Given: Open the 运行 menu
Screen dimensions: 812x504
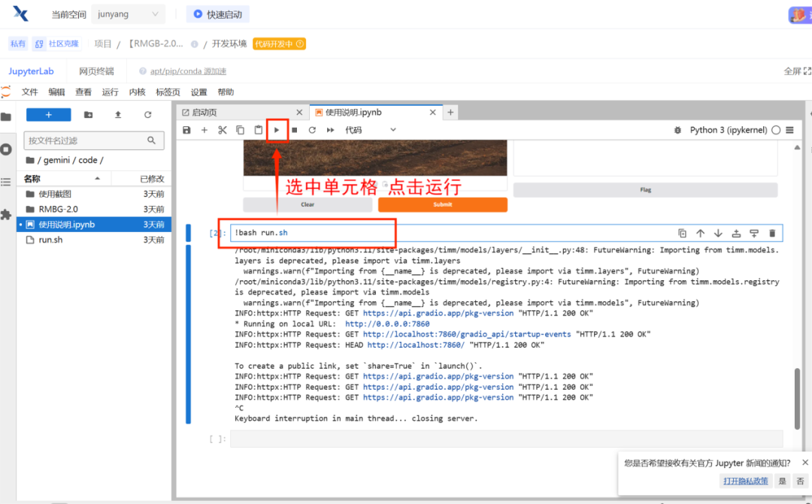Looking at the screenshot, I should click(111, 92).
